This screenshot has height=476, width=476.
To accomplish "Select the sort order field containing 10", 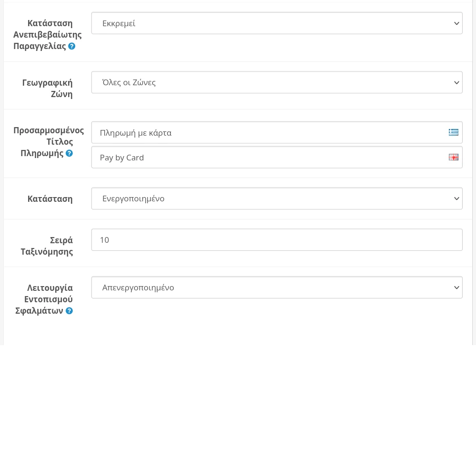I will (x=277, y=240).
